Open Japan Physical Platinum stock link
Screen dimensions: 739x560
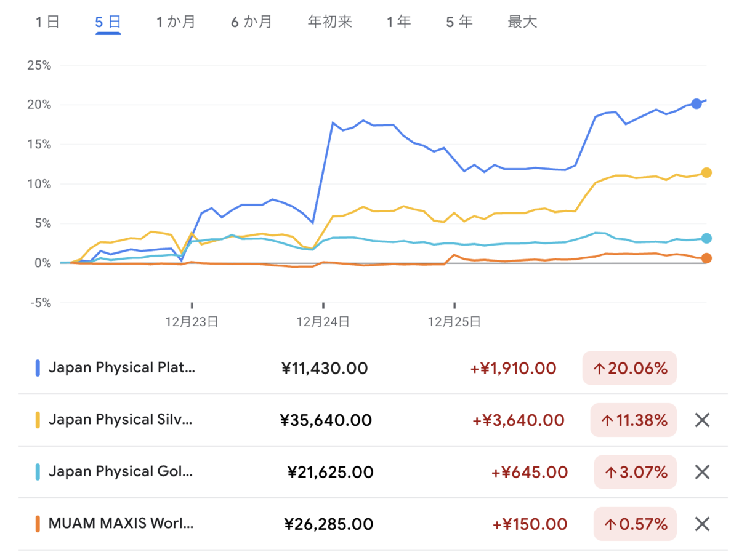(x=121, y=368)
